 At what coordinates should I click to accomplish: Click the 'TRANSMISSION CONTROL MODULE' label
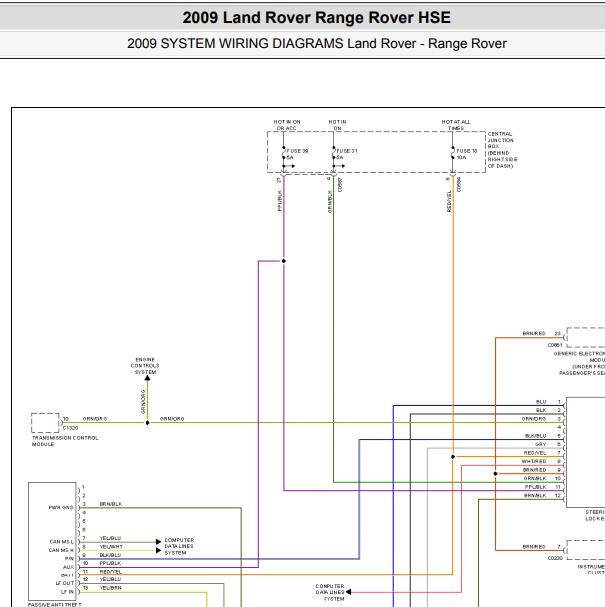(65, 441)
